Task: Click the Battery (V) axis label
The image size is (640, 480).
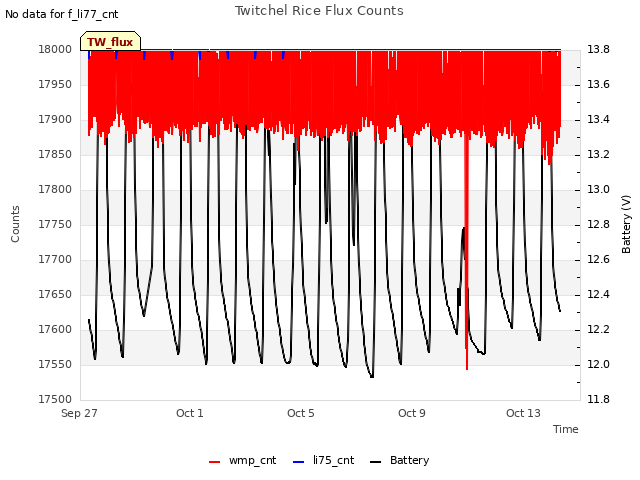Action: [x=626, y=224]
